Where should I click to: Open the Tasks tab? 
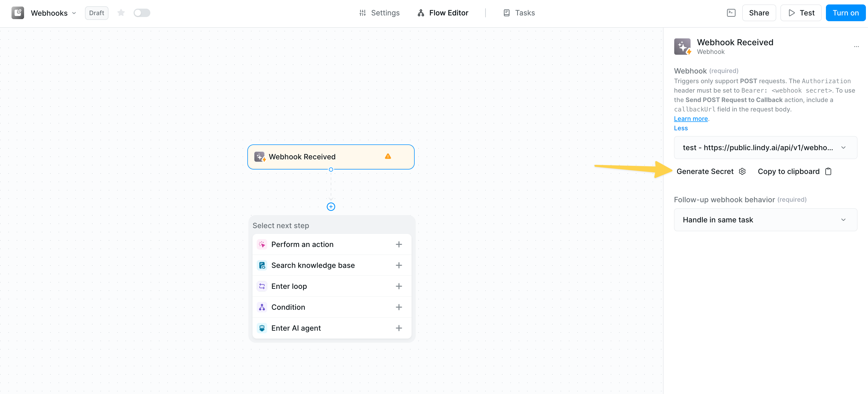[519, 13]
